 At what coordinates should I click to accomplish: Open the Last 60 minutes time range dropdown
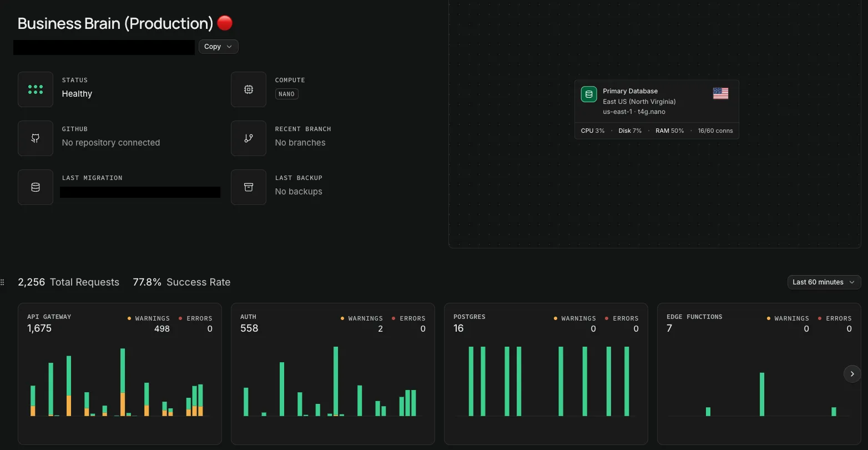(x=824, y=282)
